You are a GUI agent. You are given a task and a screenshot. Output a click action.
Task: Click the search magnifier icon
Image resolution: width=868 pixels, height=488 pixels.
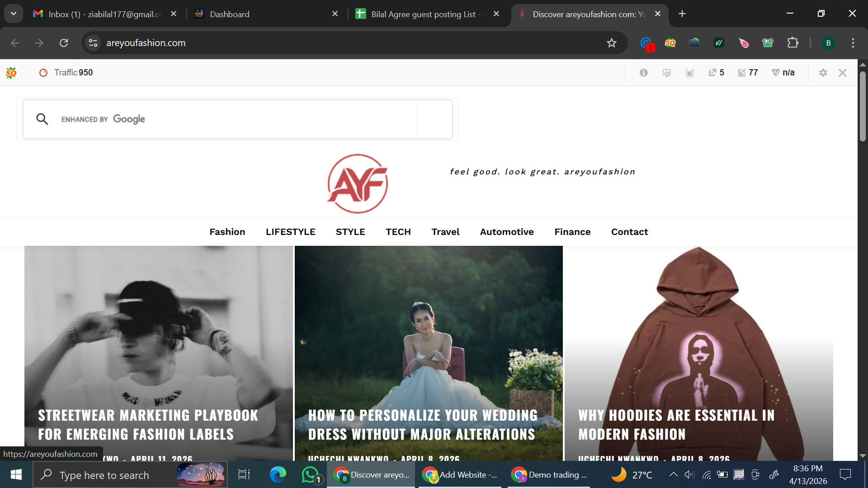click(x=42, y=119)
